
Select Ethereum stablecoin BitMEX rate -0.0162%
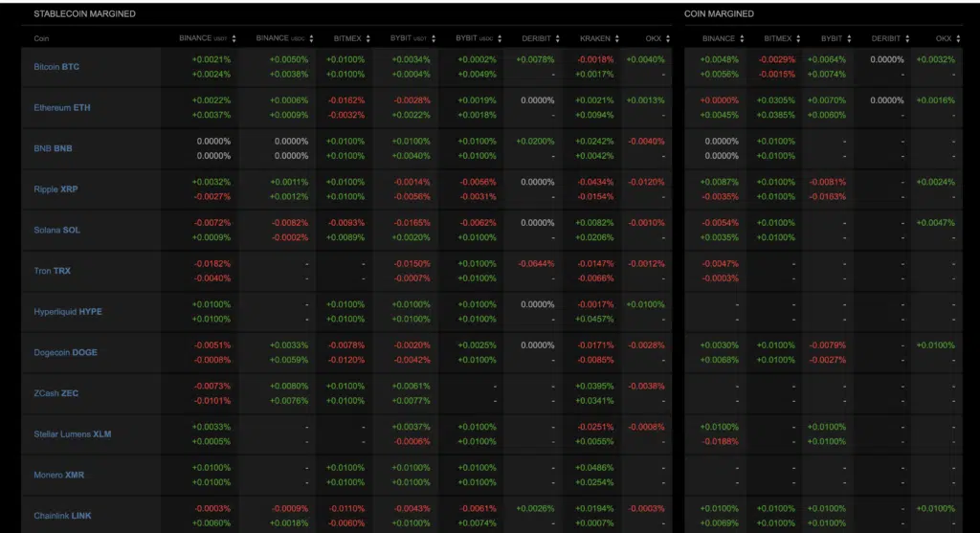(x=346, y=100)
